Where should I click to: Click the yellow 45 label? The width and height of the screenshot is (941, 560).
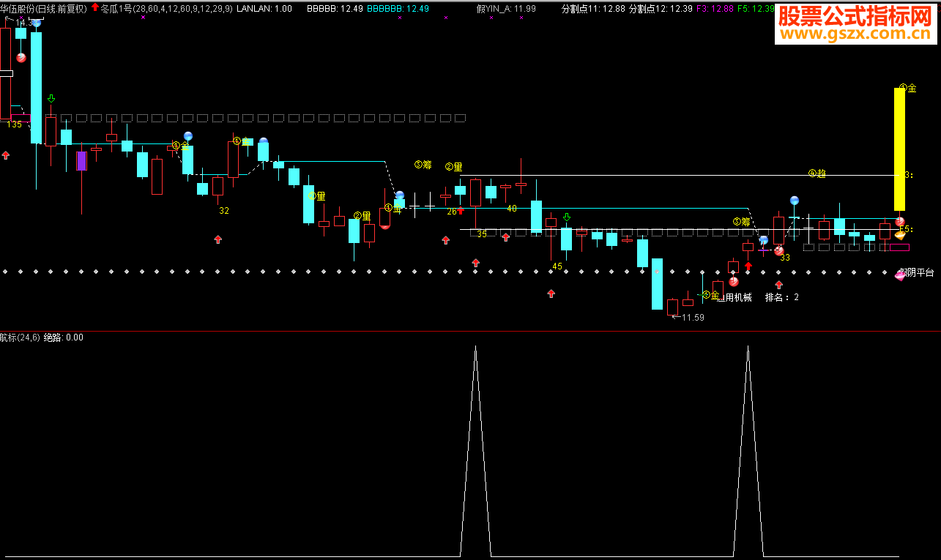point(557,266)
